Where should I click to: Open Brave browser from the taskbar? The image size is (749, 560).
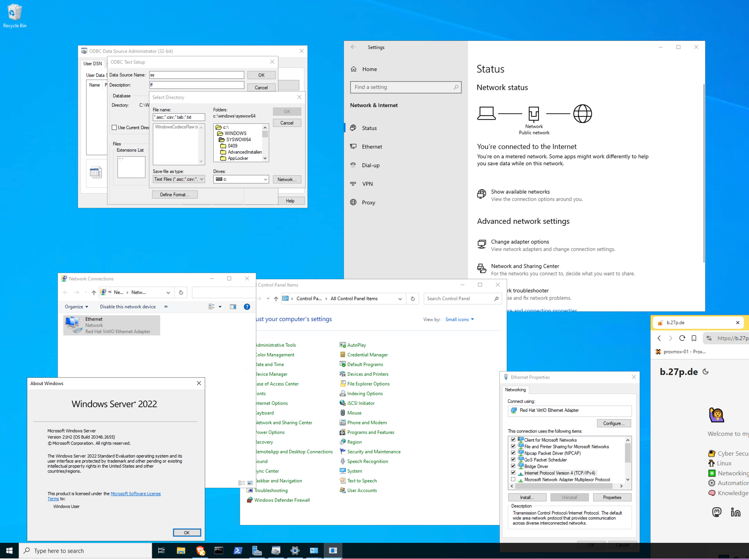point(200,550)
